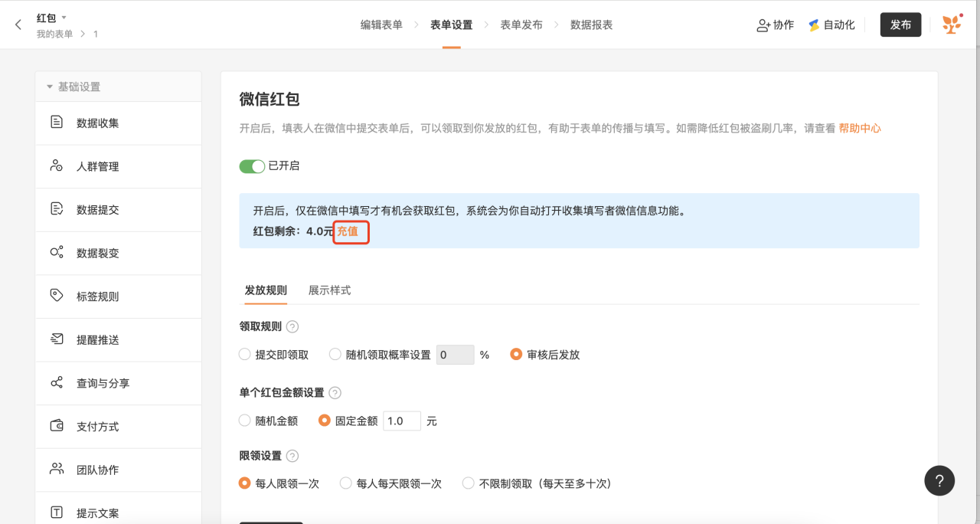The image size is (980, 524).
Task: Go to 表单发布 tab
Action: (x=521, y=25)
